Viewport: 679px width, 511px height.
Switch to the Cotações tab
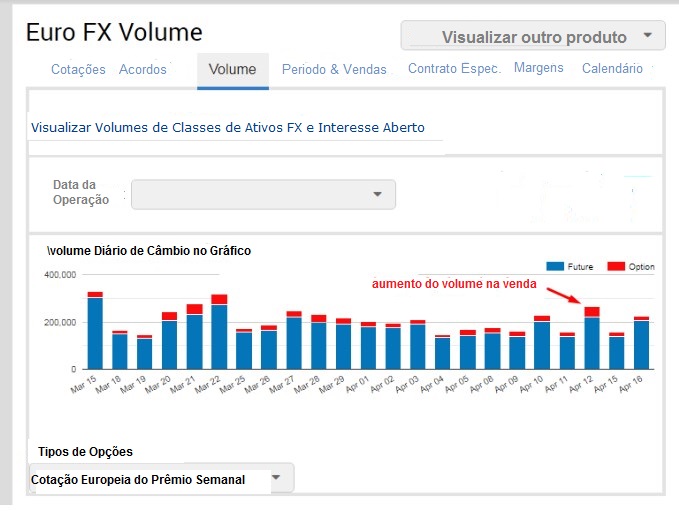click(78, 69)
